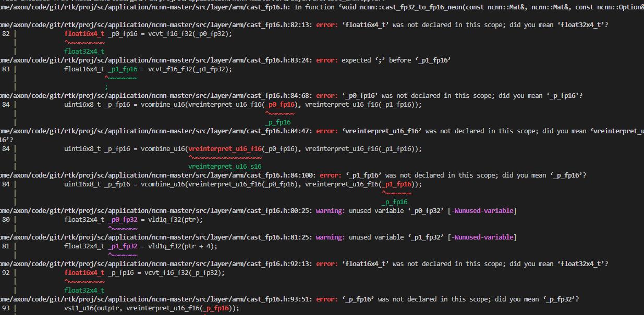Viewport: 644px width, 315px height.
Task: Click the green semicolon suggestion below line 83
Action: pos(106,87)
